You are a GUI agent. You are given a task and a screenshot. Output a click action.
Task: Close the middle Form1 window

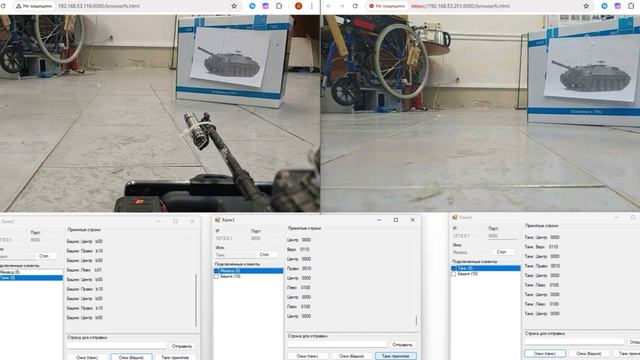click(x=412, y=220)
